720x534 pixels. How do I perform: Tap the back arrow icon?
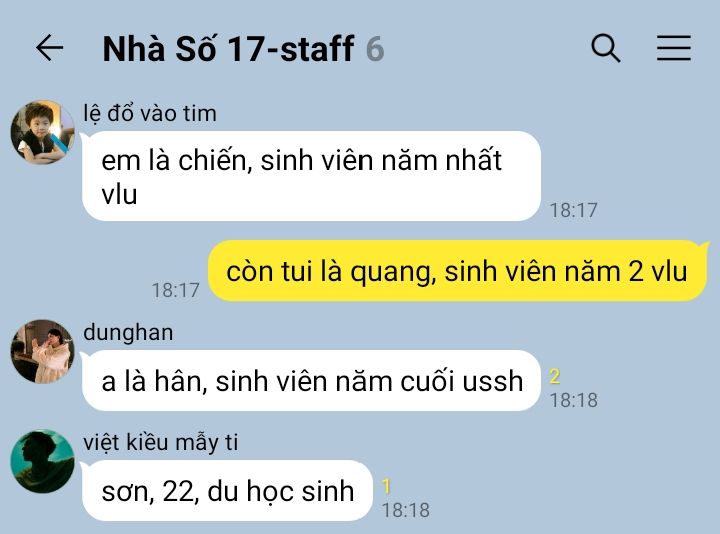click(50, 47)
